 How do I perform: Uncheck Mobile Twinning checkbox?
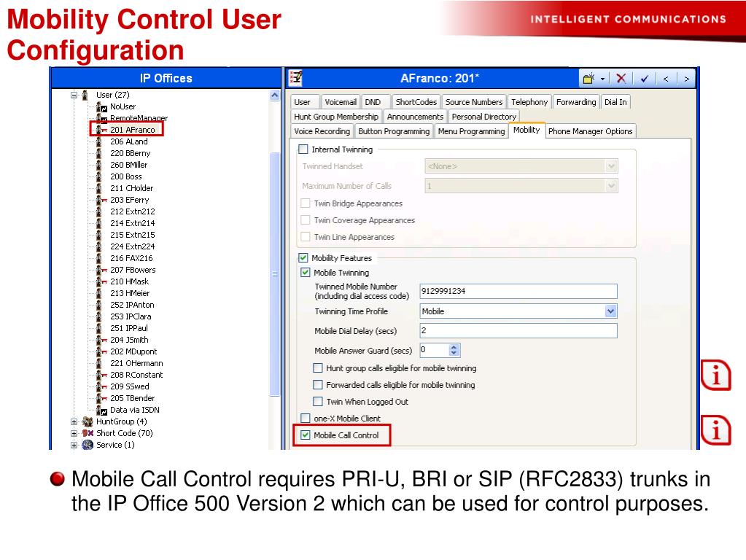point(306,273)
